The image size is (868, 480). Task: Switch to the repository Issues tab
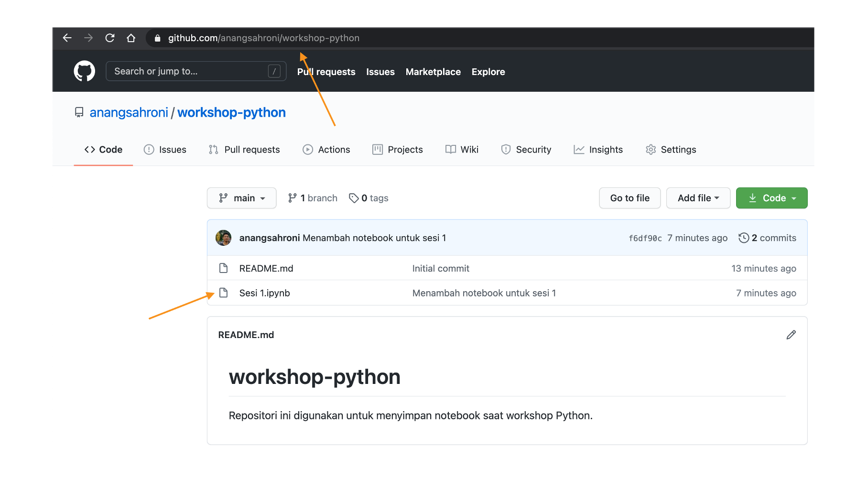165,150
